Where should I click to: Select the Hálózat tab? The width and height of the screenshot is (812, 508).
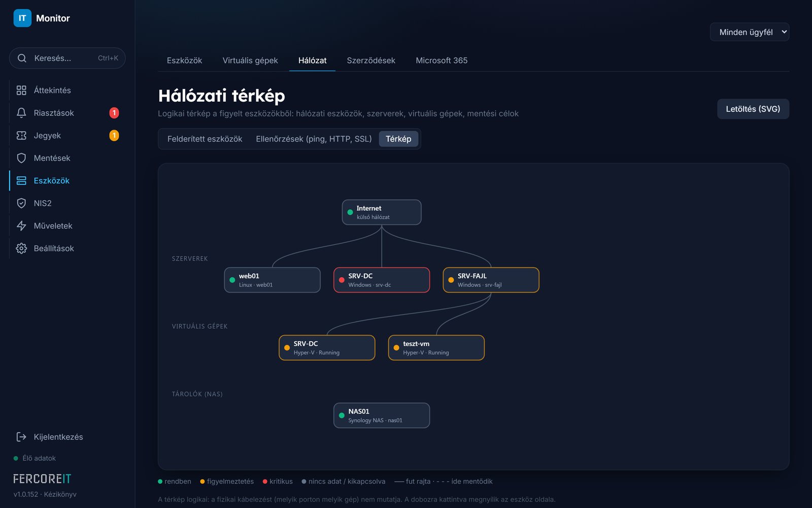tap(312, 60)
